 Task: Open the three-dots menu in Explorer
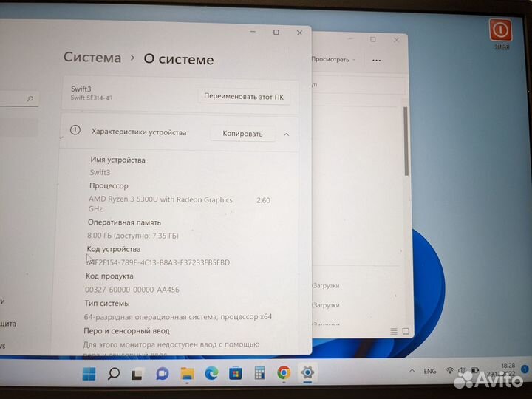(376, 61)
